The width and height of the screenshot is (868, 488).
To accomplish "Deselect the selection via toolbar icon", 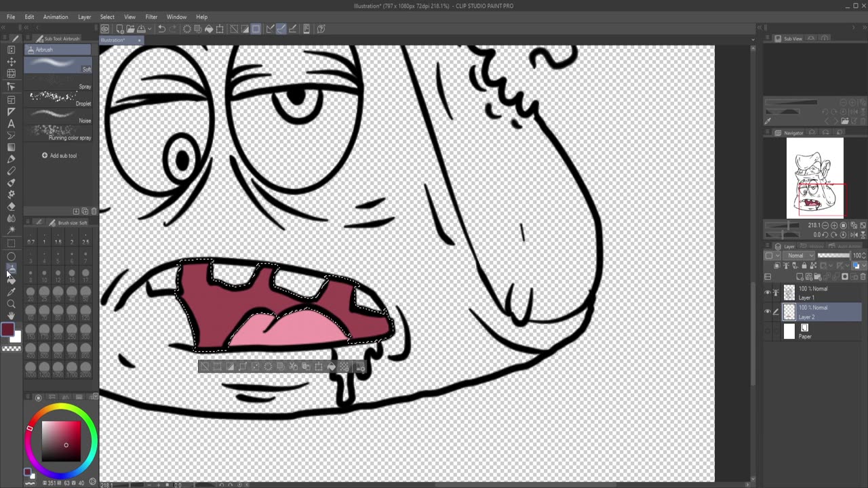I will tap(234, 29).
